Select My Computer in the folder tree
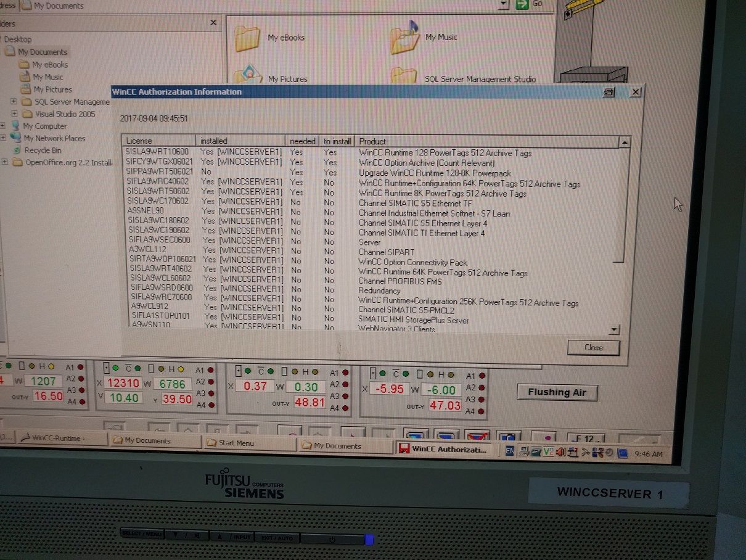Image resolution: width=746 pixels, height=560 pixels. (x=44, y=126)
